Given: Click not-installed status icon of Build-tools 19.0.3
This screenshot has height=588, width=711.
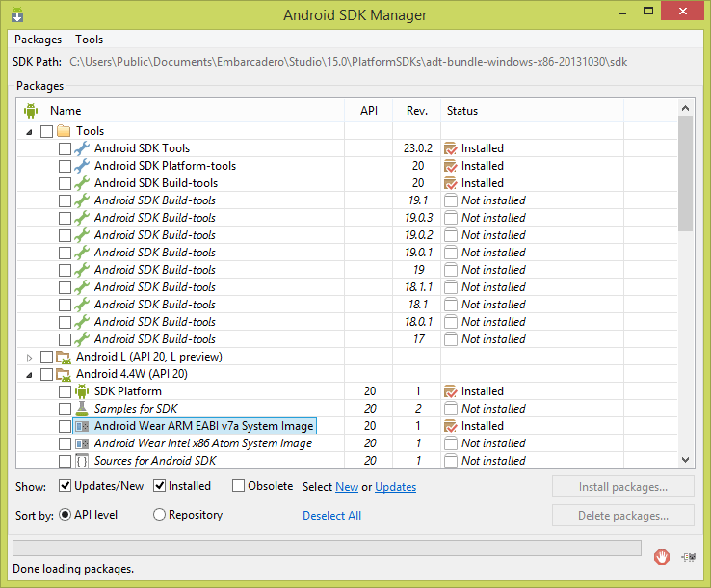Looking at the screenshot, I should [x=450, y=218].
